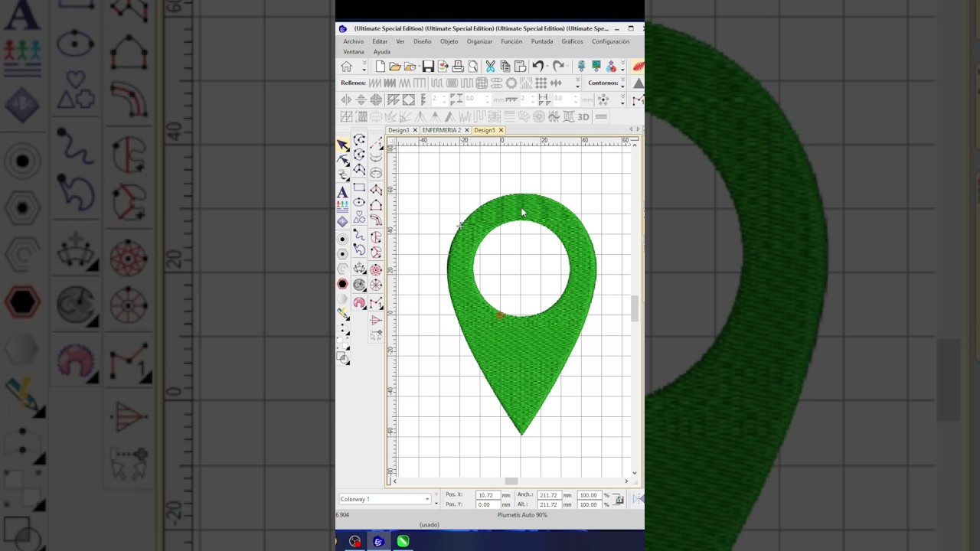Image resolution: width=980 pixels, height=551 pixels.
Task: Open the Diseño menu
Action: [422, 41]
